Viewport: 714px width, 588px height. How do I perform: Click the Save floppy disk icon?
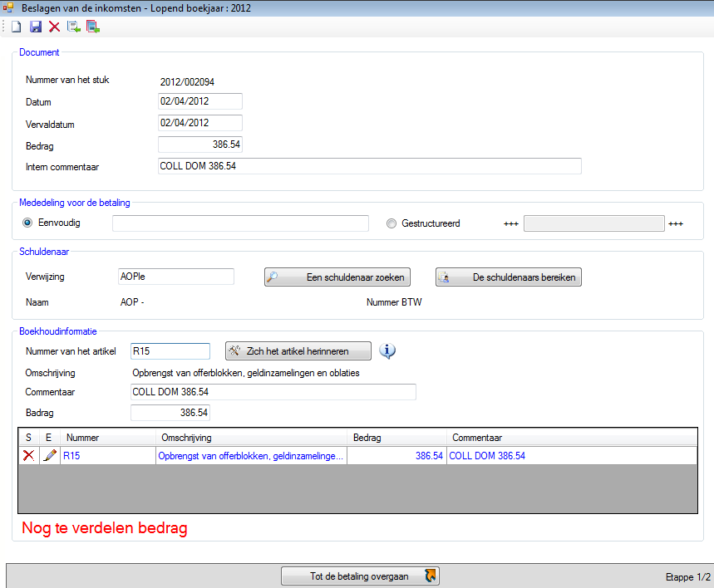pos(36,27)
